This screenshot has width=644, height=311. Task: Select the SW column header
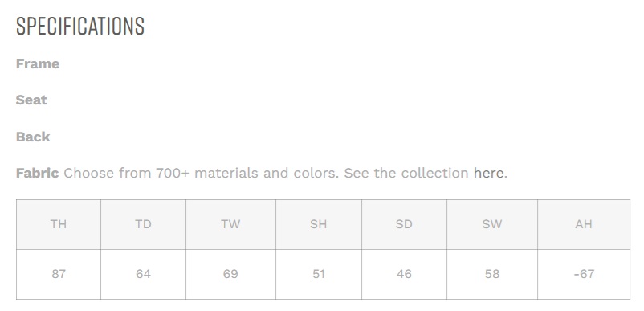tap(492, 224)
